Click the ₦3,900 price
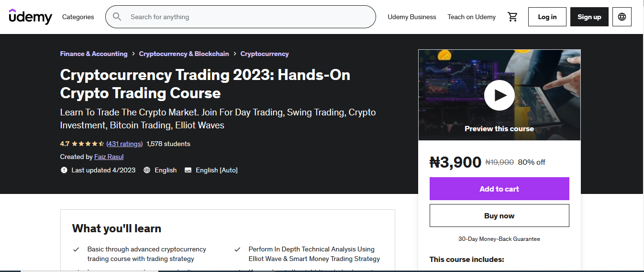This screenshot has width=644, height=272. [x=455, y=162]
